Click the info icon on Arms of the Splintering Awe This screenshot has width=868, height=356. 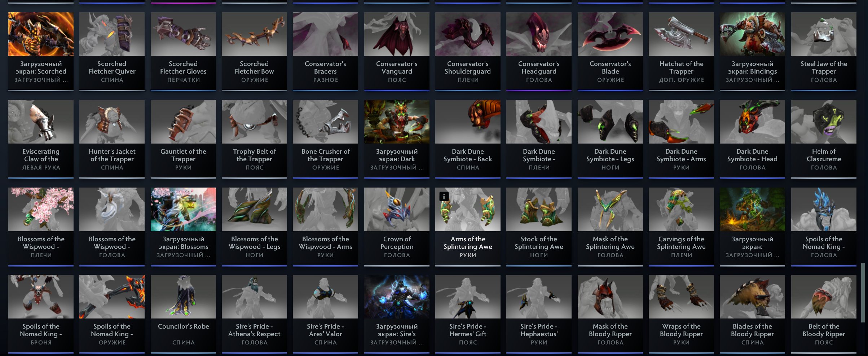444,196
